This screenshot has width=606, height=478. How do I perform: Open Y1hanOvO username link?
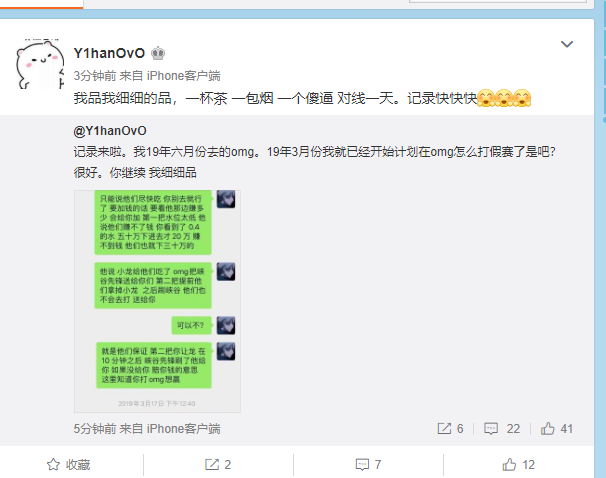109,53
